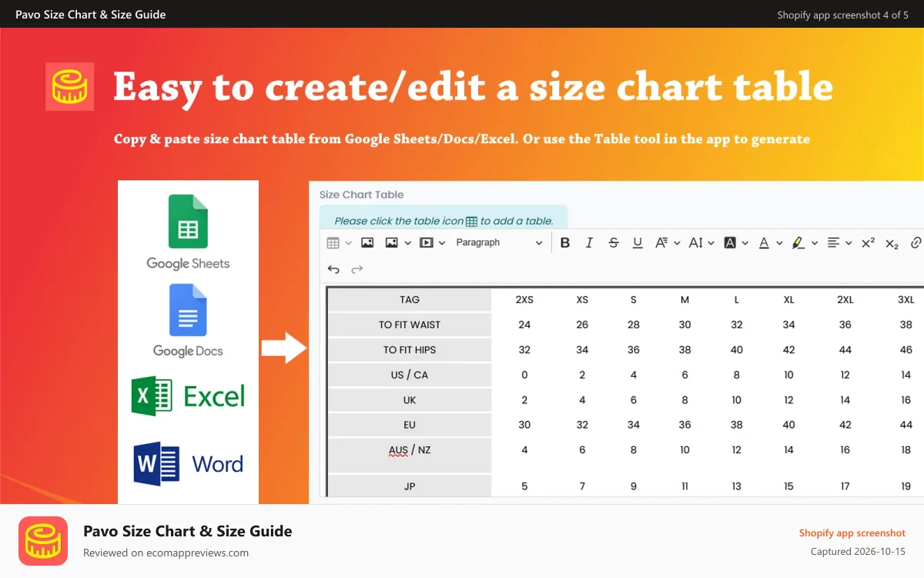
Task: Click the font color icon
Action: [x=764, y=243]
